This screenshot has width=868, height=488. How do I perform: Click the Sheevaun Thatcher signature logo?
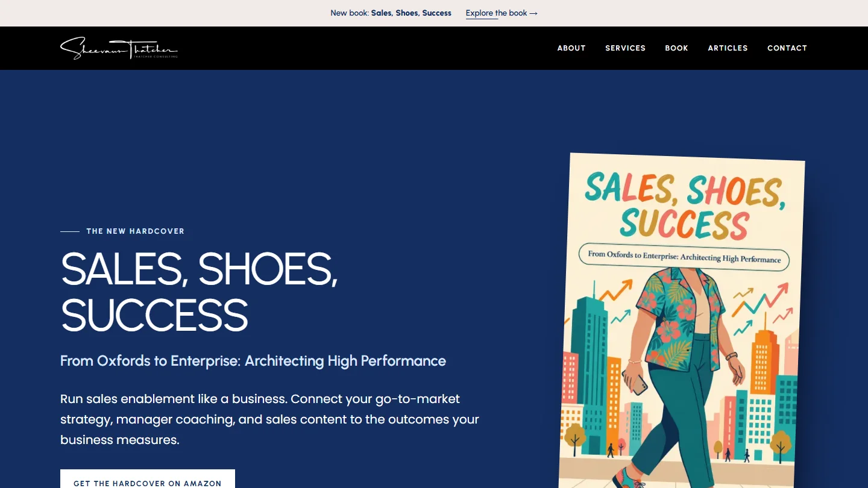(119, 48)
